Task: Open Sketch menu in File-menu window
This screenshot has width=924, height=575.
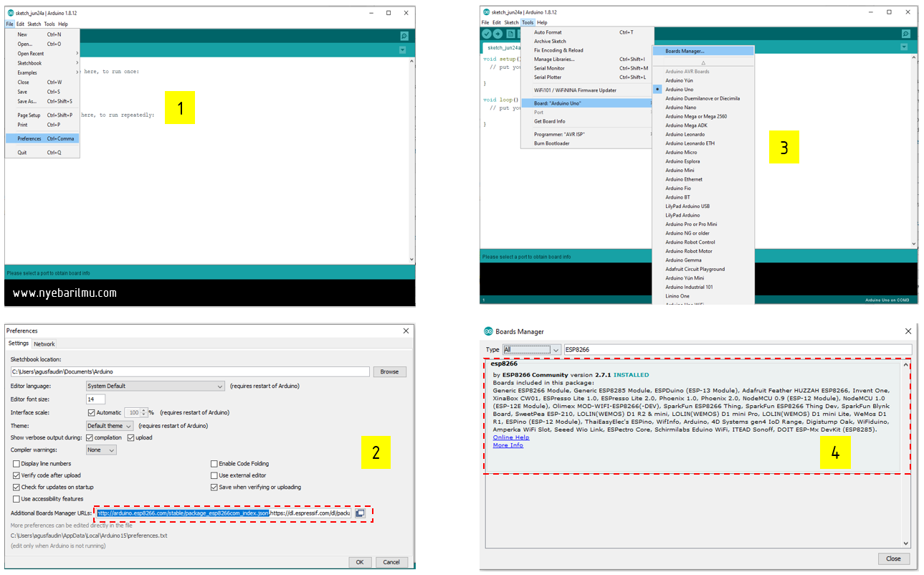Action: pyautogui.click(x=34, y=24)
